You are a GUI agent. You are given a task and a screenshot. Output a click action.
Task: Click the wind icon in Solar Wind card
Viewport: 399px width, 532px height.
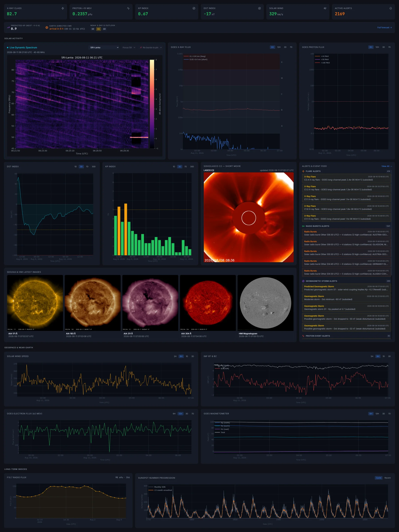(325, 8)
